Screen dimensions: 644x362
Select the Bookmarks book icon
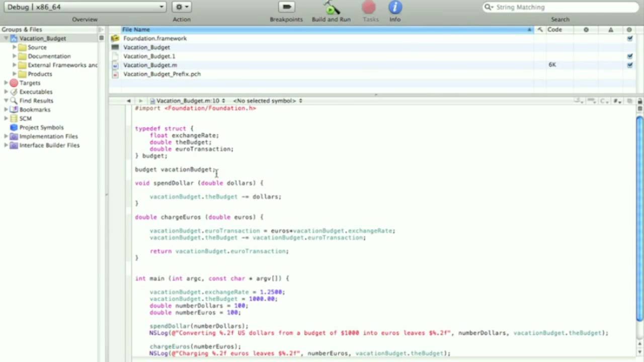coord(14,110)
